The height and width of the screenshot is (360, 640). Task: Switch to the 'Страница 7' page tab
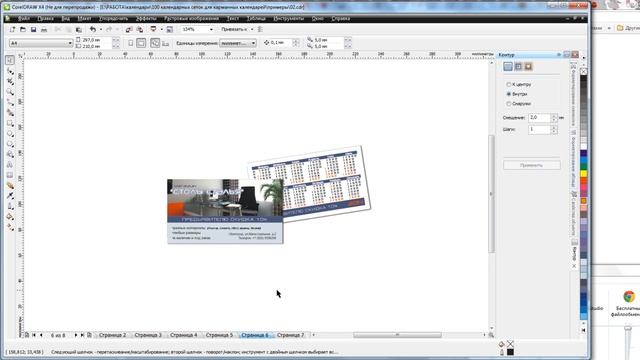pyautogui.click(x=290, y=335)
